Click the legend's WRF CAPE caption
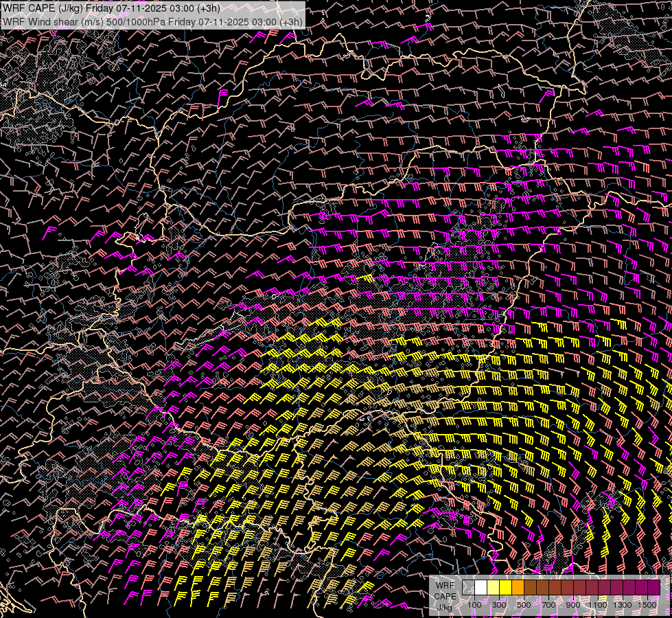 pos(445,591)
